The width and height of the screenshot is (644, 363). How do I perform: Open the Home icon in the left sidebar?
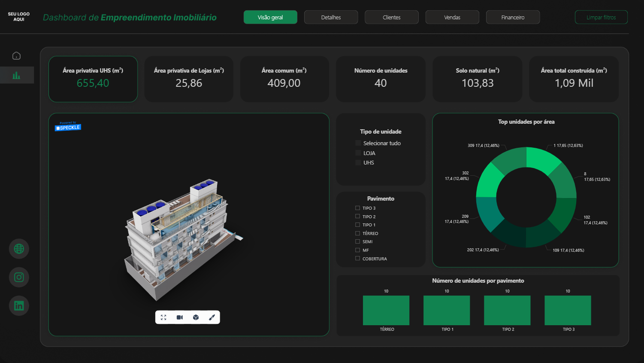pyautogui.click(x=16, y=55)
